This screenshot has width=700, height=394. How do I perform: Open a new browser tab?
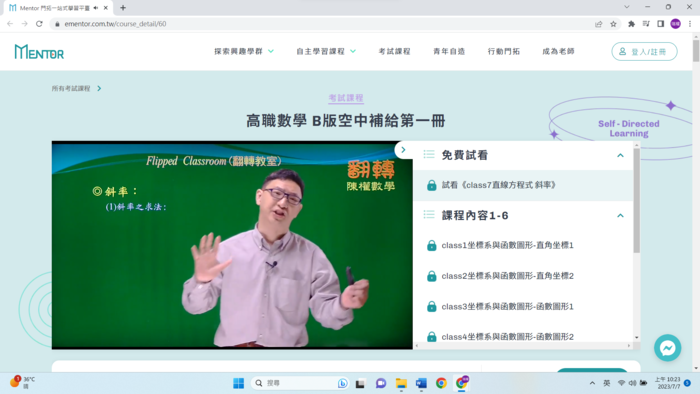123,8
